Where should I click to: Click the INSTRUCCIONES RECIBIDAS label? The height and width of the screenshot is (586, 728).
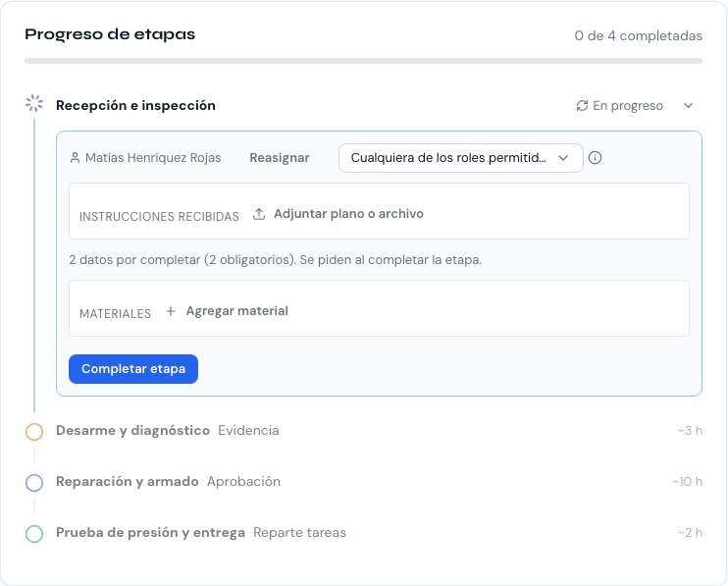click(x=159, y=217)
